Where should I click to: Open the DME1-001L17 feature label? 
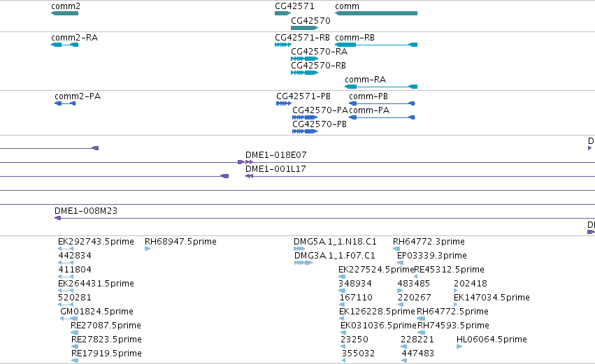click(x=275, y=169)
